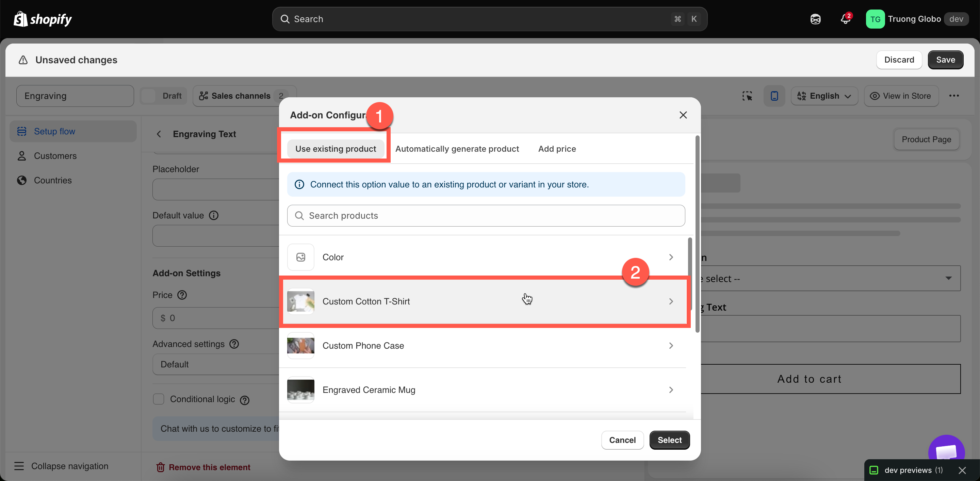Expand the Color product row
Image resolution: width=980 pixels, height=481 pixels.
[x=483, y=257]
